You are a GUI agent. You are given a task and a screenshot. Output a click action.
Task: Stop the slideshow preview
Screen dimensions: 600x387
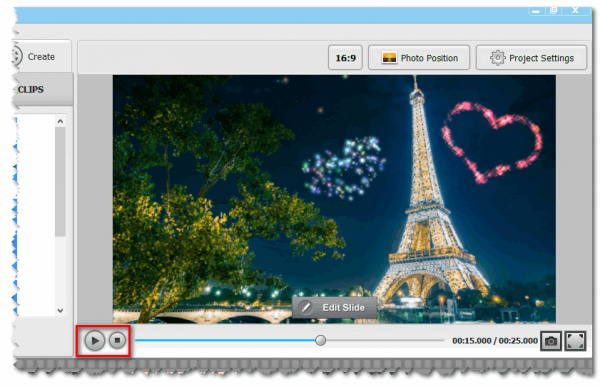117,340
